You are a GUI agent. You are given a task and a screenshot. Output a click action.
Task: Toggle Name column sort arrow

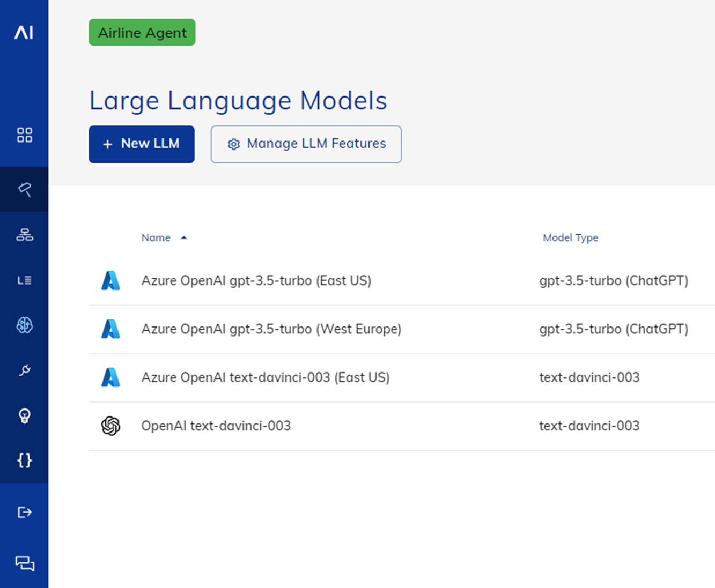(x=183, y=237)
